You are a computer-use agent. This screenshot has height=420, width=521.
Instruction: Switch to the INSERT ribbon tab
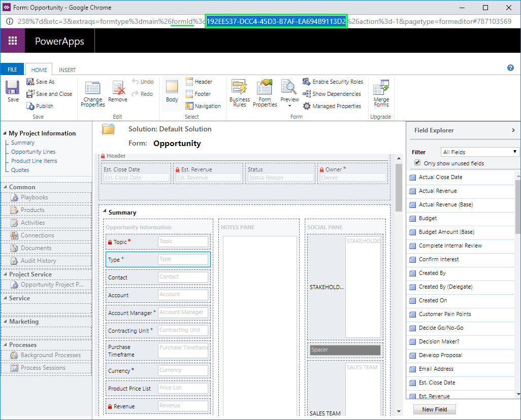[67, 69]
